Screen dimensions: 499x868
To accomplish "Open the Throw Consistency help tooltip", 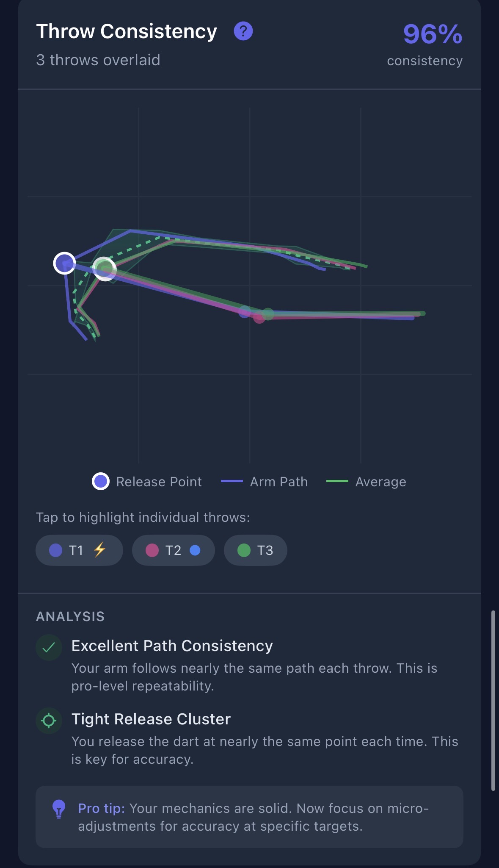I will coord(243,31).
